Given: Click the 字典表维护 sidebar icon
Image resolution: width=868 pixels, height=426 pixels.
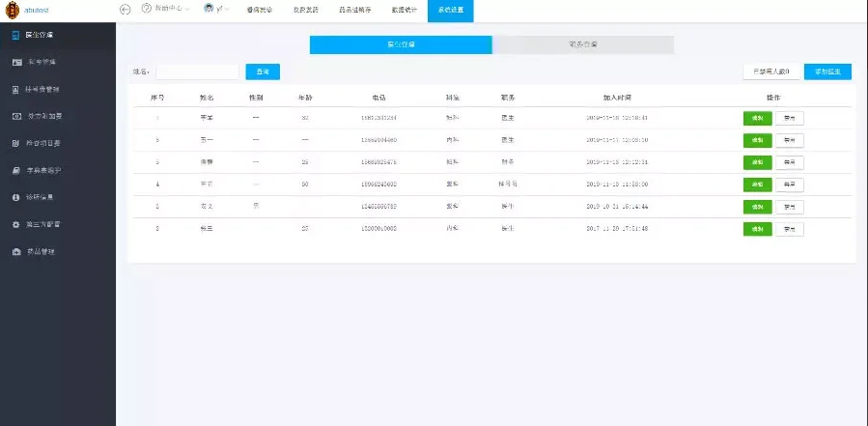Looking at the screenshot, I should point(16,170).
